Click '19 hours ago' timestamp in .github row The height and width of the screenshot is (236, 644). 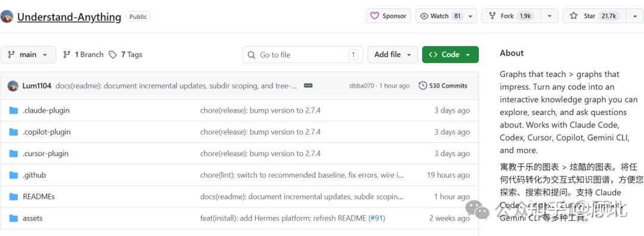[448, 175]
